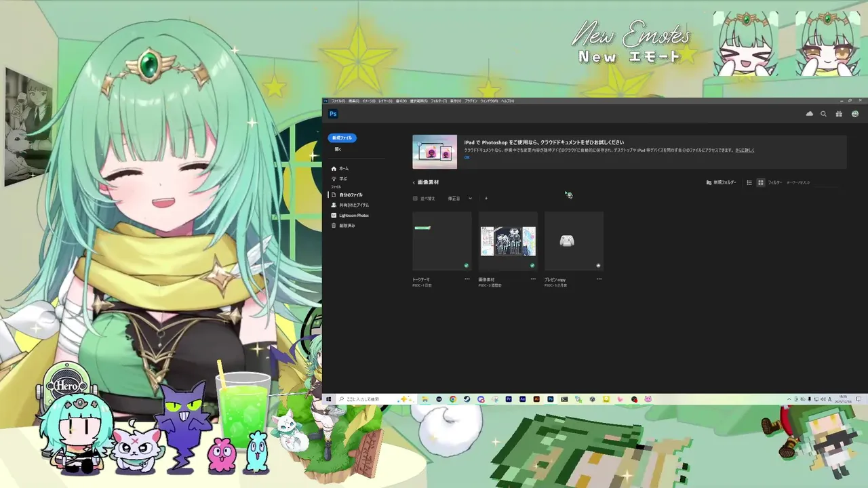Click the 開く open button

(x=338, y=149)
